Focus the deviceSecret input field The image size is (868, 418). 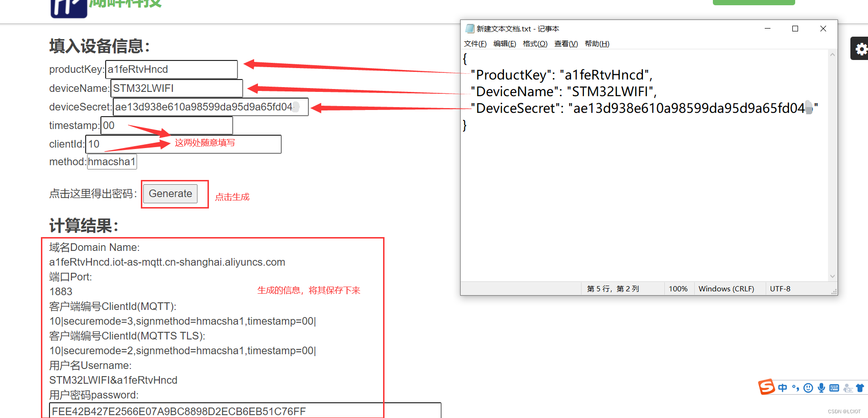click(211, 107)
